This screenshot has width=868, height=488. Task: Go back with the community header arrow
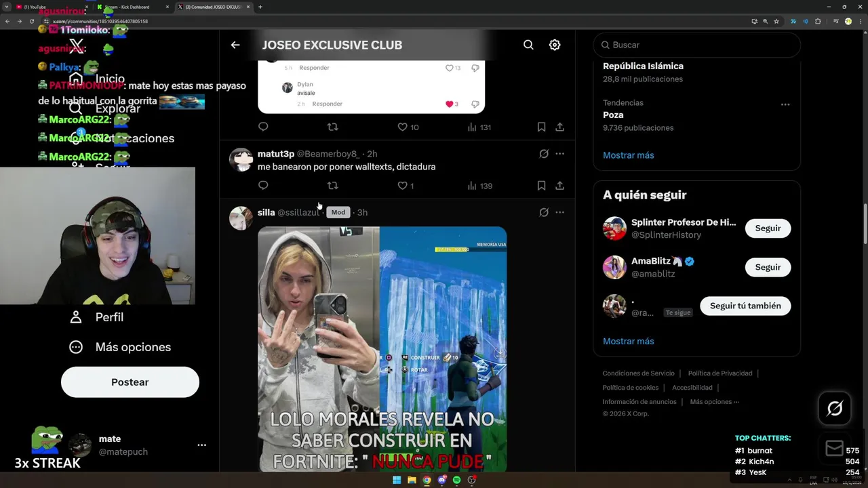pos(235,45)
